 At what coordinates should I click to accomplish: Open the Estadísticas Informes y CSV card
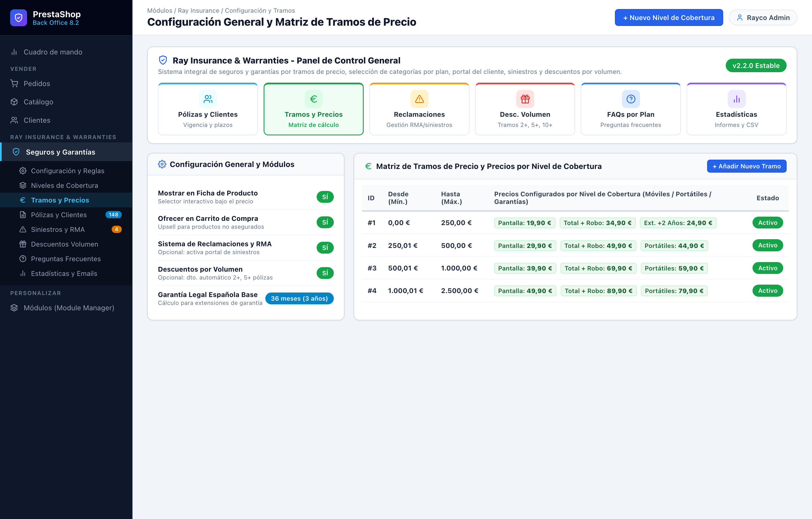(x=736, y=109)
